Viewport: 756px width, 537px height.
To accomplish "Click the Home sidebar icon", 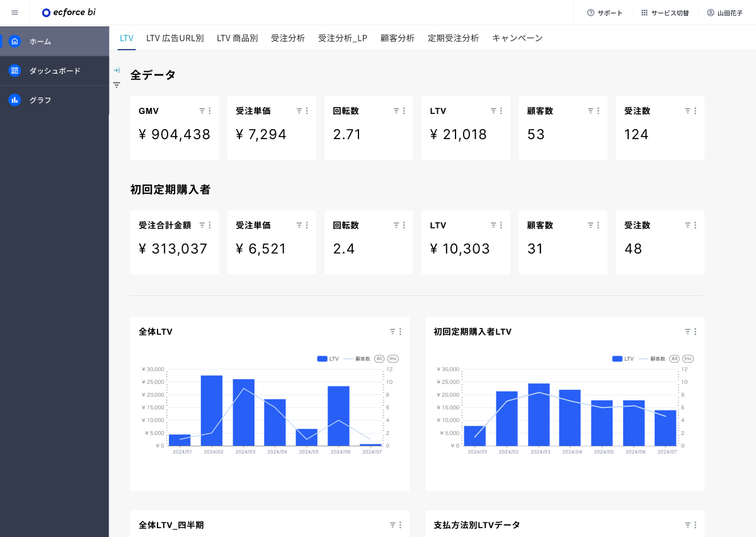I will click(14, 41).
